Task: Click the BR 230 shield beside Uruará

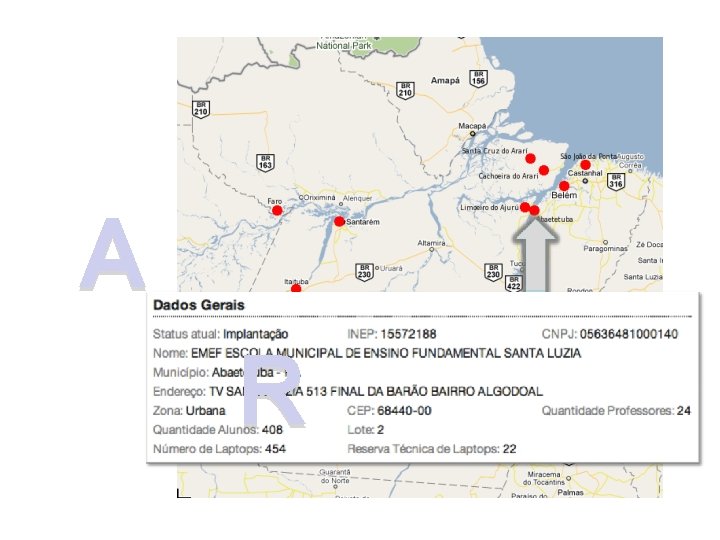Action: click(x=364, y=272)
